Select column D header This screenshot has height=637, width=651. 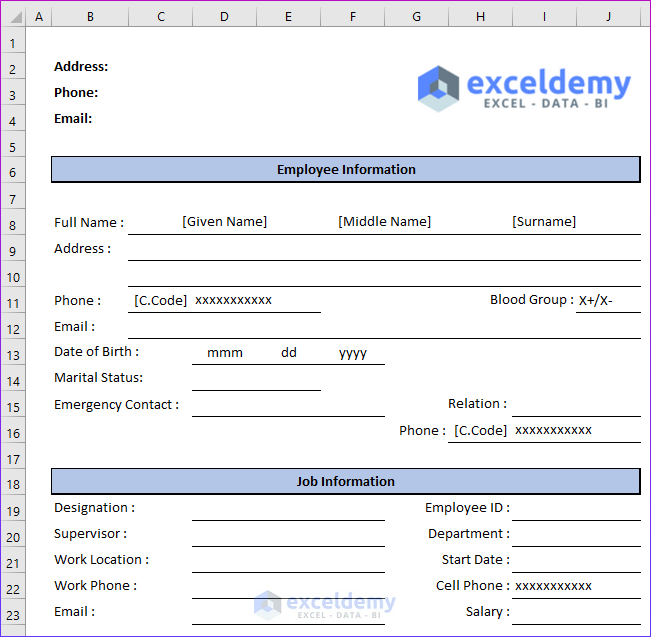pyautogui.click(x=224, y=17)
